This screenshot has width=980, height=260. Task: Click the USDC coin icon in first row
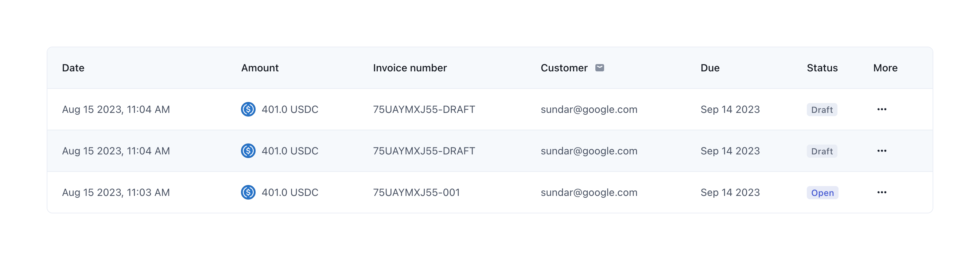(x=248, y=110)
